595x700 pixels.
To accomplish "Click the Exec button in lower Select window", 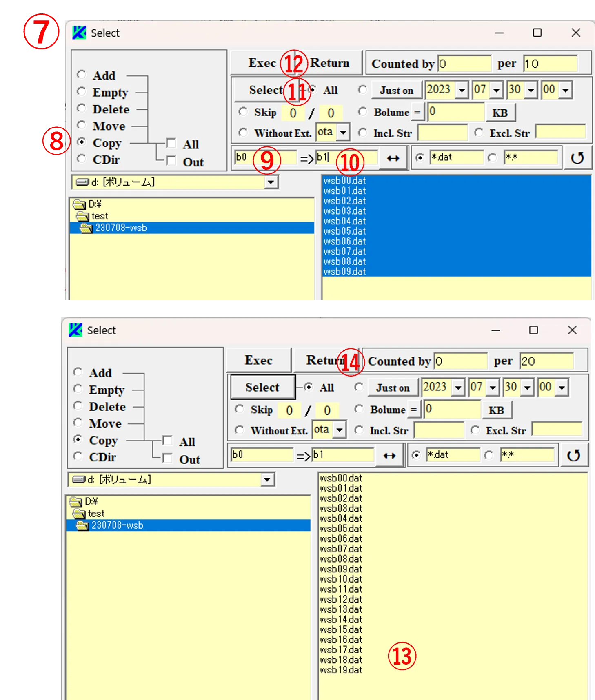I will (x=259, y=360).
